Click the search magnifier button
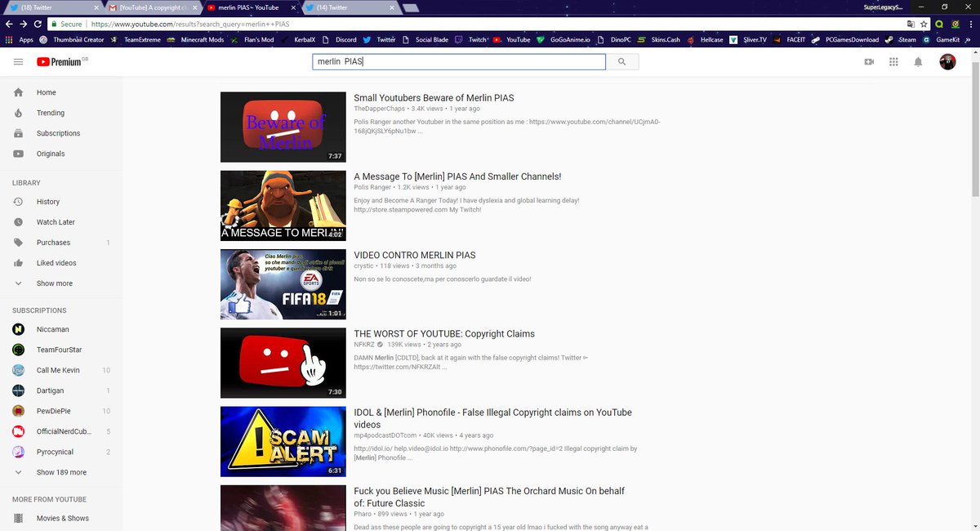This screenshot has height=531, width=980. (622, 62)
